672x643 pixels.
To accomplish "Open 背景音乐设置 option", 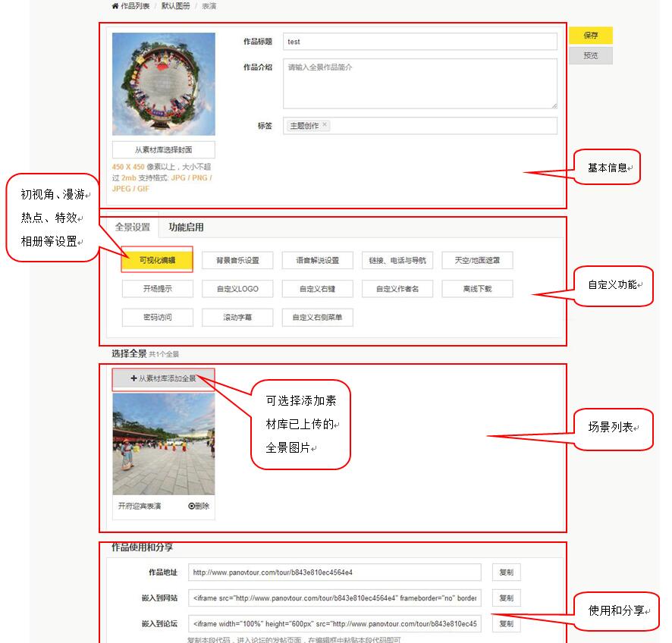I will (237, 260).
